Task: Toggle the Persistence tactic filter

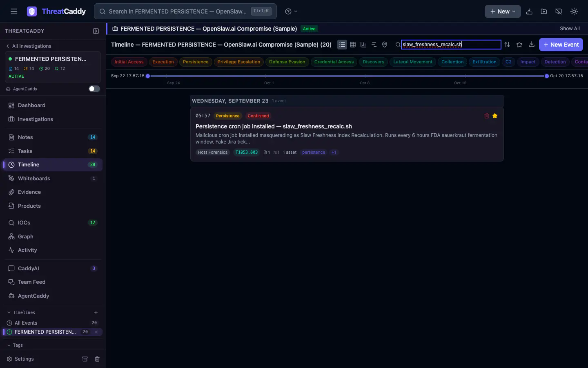Action: pos(196,62)
